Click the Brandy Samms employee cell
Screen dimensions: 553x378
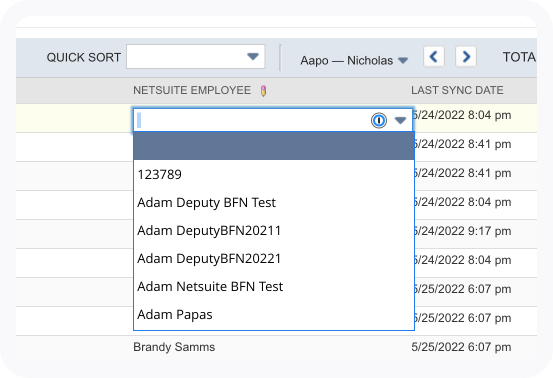[x=174, y=347]
